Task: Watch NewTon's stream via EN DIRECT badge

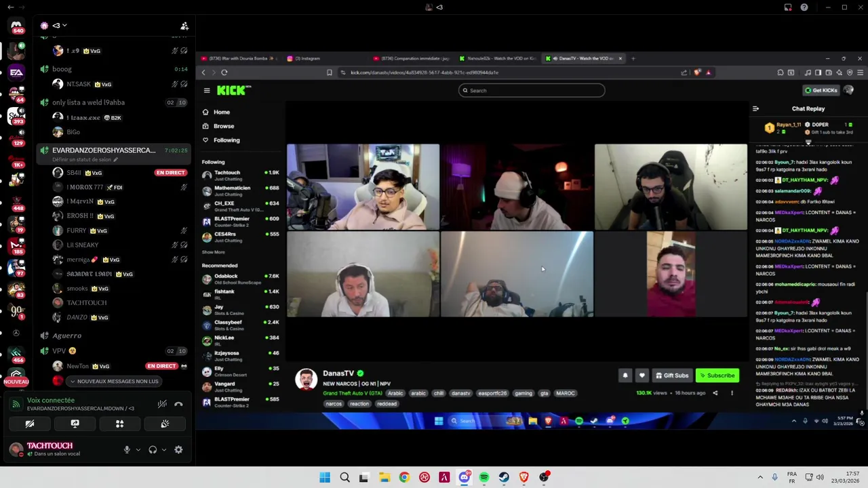Action: pyautogui.click(x=161, y=366)
